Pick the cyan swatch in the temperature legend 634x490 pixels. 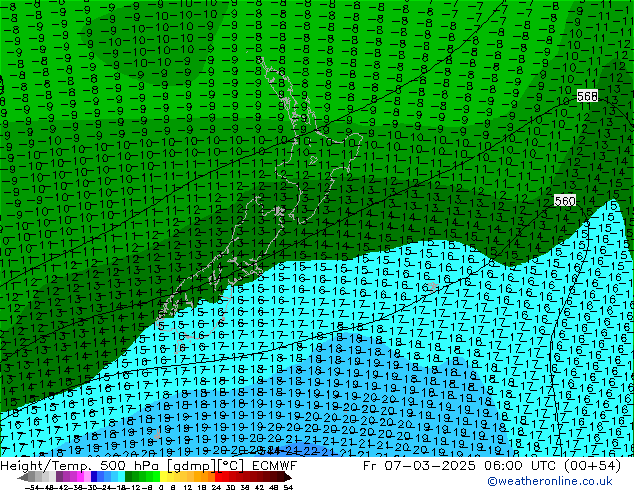(x=121, y=478)
